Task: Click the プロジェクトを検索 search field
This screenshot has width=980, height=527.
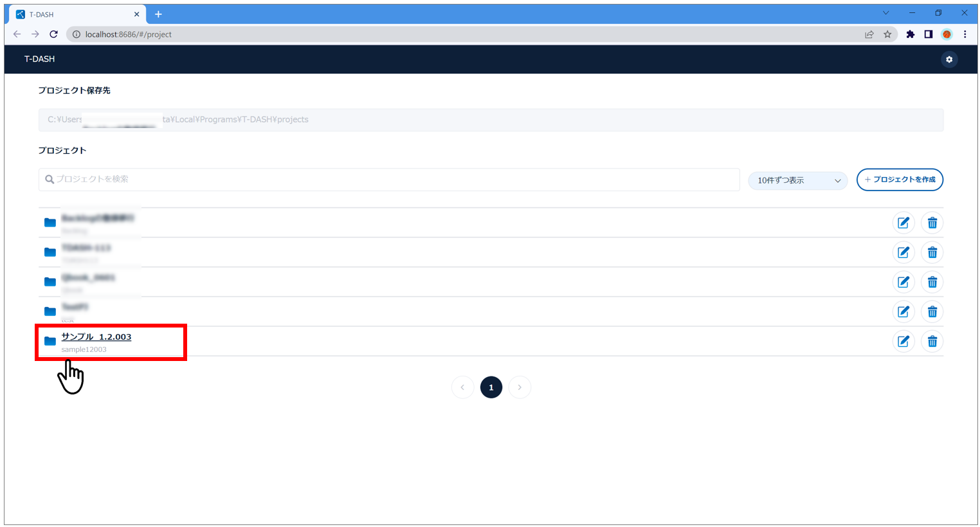Action: (x=389, y=180)
